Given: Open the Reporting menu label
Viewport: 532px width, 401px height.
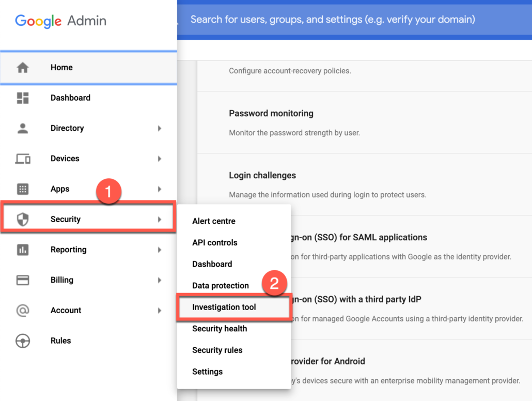Looking at the screenshot, I should point(69,250).
